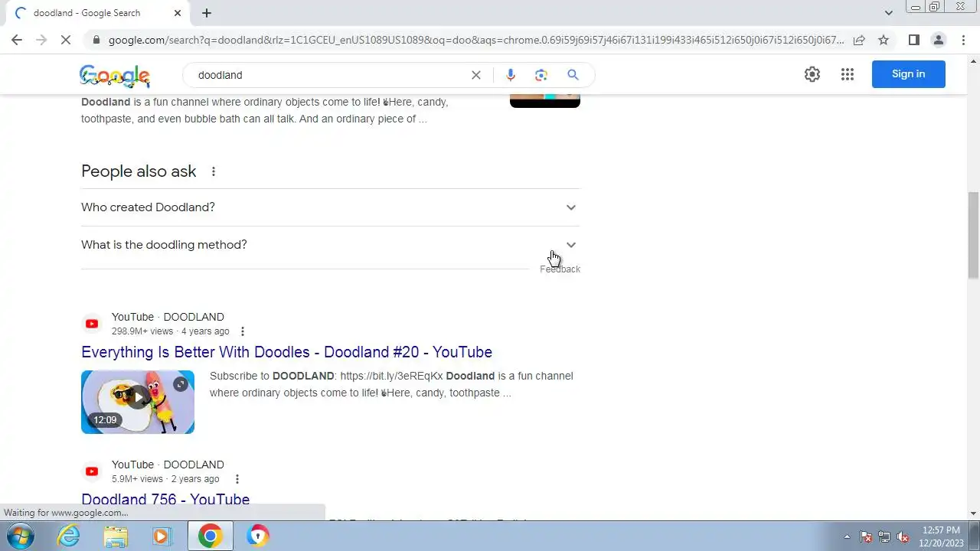The image size is (980, 551).
Task: Click '5.9M+ views · 2 years ago' text
Action: pyautogui.click(x=165, y=479)
